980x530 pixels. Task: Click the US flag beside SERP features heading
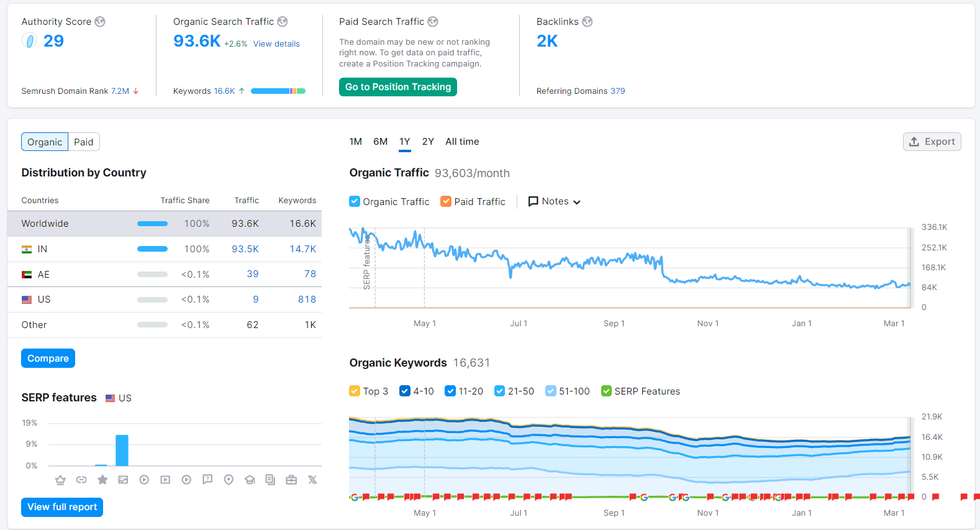111,398
